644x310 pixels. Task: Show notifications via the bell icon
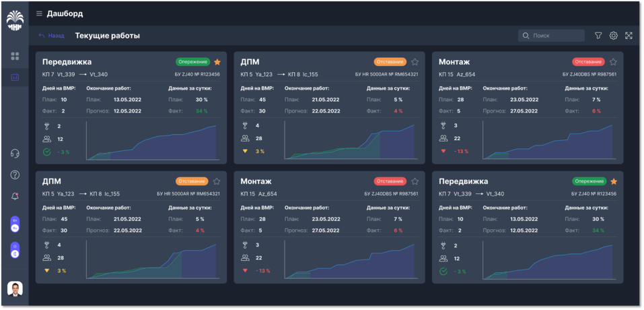coord(15,196)
